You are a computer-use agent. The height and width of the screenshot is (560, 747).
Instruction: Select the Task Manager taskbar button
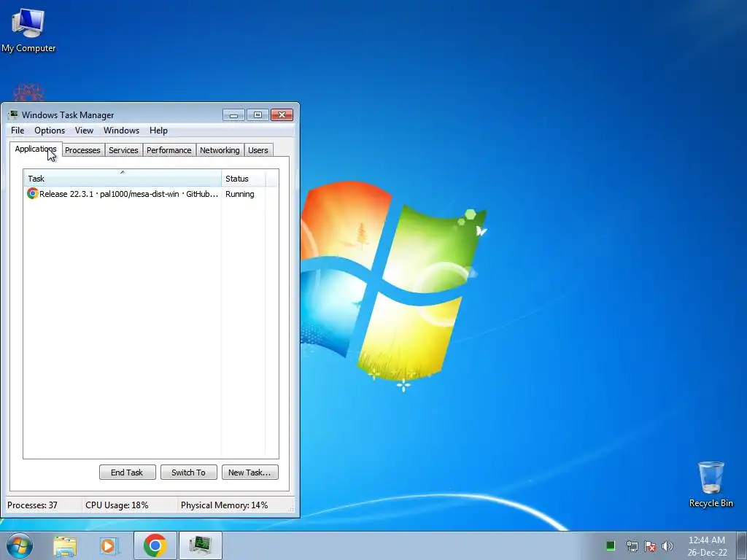point(200,545)
